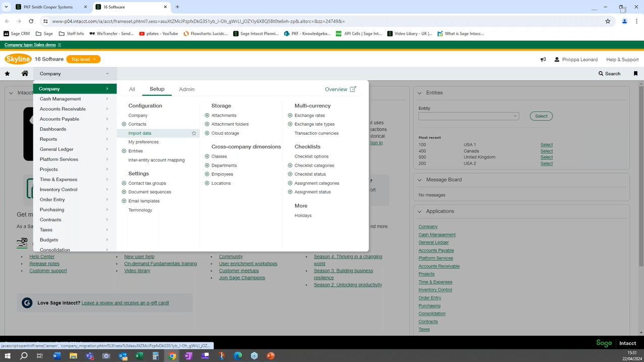This screenshot has width=644, height=362.
Task: Click the plus icon beside Exchange rate types
Action: [290, 124]
